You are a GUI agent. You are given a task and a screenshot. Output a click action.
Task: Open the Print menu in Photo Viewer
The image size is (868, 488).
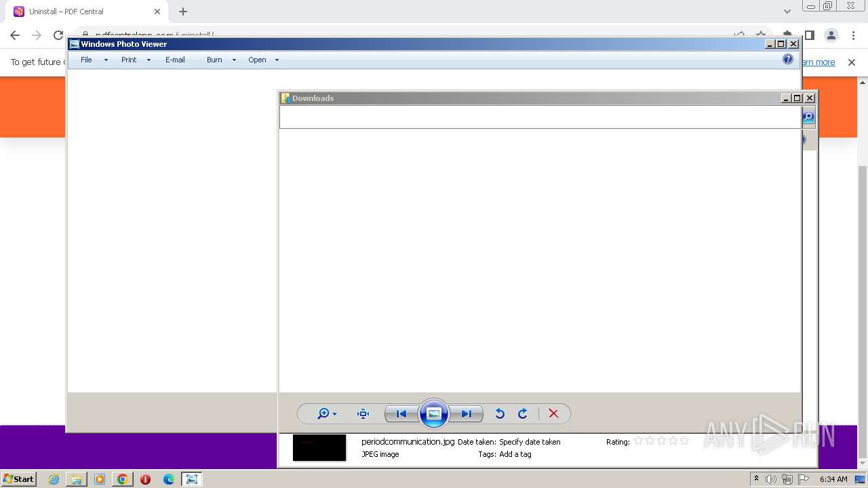point(129,60)
